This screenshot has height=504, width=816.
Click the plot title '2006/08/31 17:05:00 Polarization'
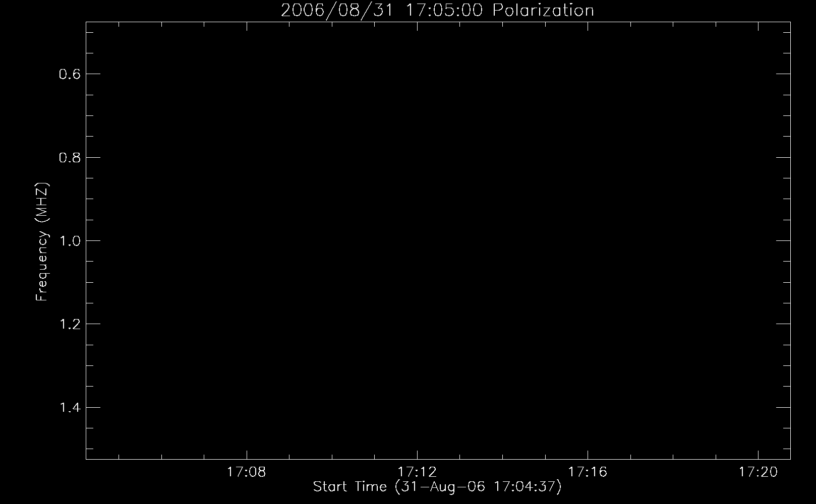click(x=437, y=11)
